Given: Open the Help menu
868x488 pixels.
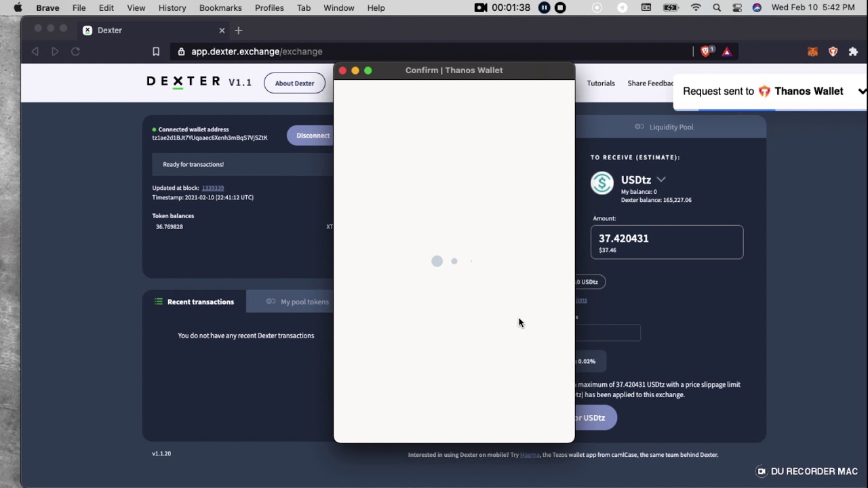Looking at the screenshot, I should [x=376, y=7].
